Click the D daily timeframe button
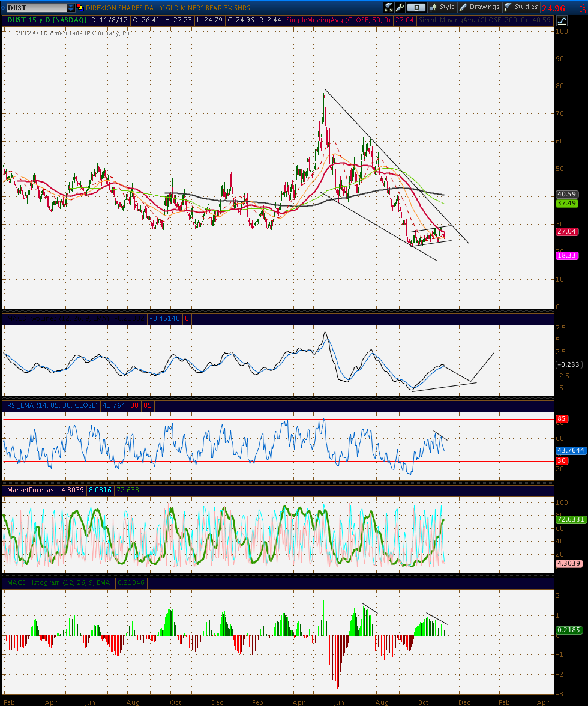The image size is (588, 706). [x=416, y=7]
